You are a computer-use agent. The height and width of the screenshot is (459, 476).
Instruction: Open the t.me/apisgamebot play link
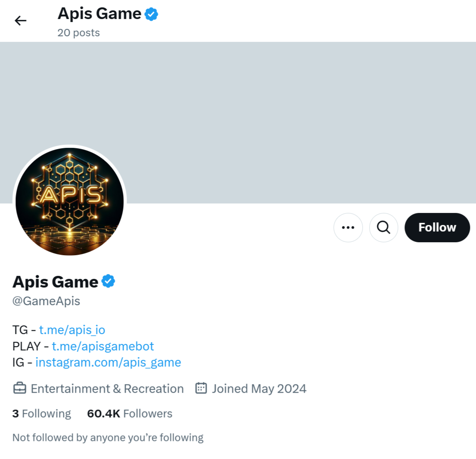(x=103, y=346)
